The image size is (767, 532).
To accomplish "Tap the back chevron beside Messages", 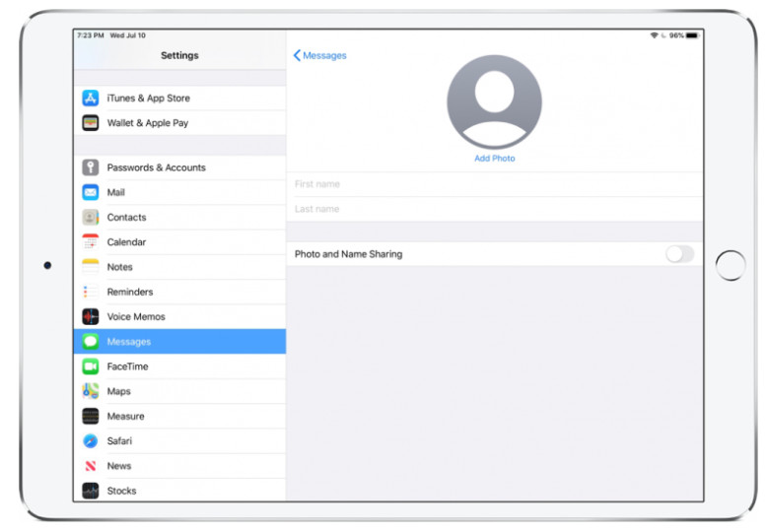I will [x=297, y=55].
